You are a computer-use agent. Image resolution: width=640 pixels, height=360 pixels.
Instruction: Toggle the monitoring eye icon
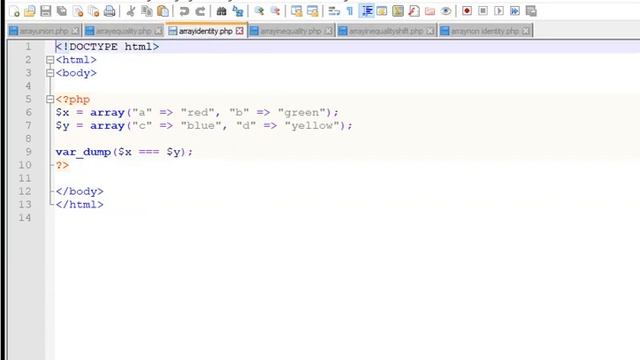click(x=446, y=11)
